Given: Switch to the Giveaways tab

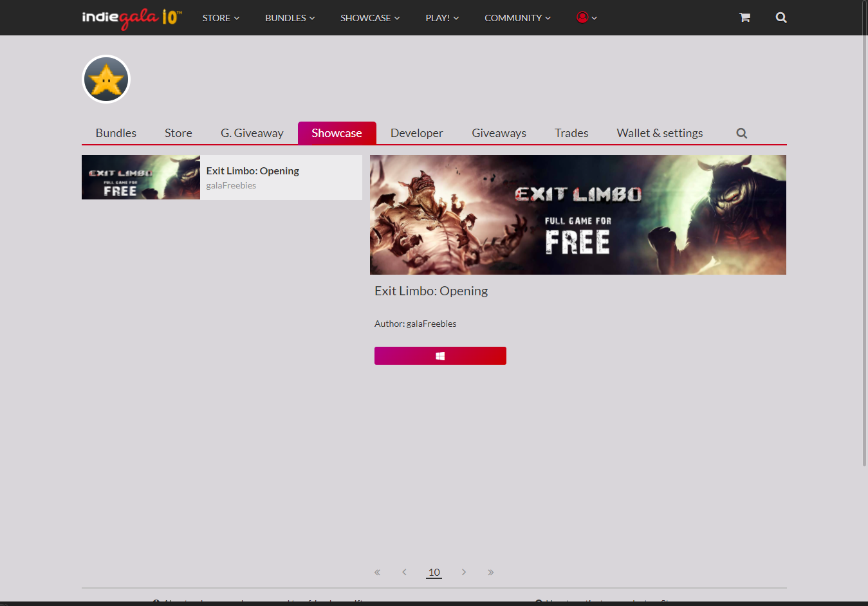Looking at the screenshot, I should 499,133.
